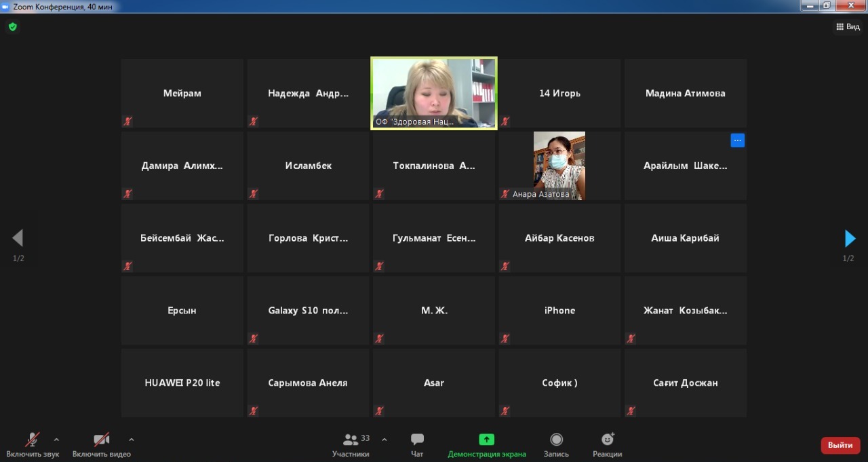Open more options on Арайлым Шаке tile
868x462 pixels.
(738, 140)
